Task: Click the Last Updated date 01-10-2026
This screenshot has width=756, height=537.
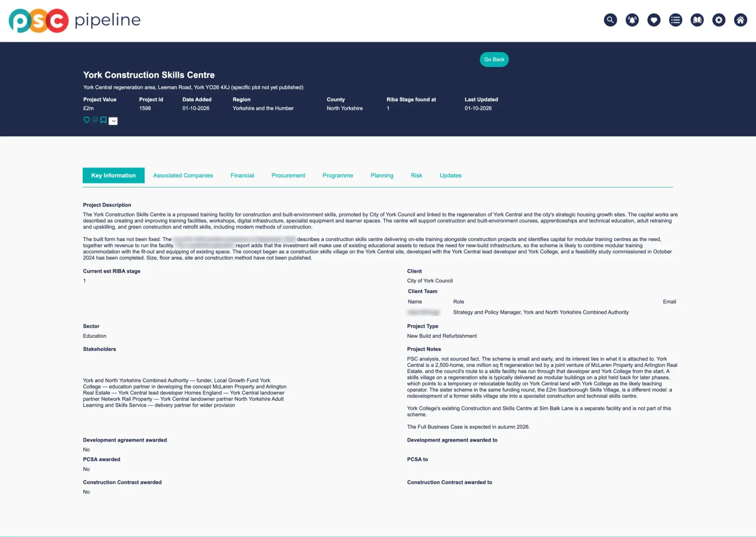Action: pos(478,108)
